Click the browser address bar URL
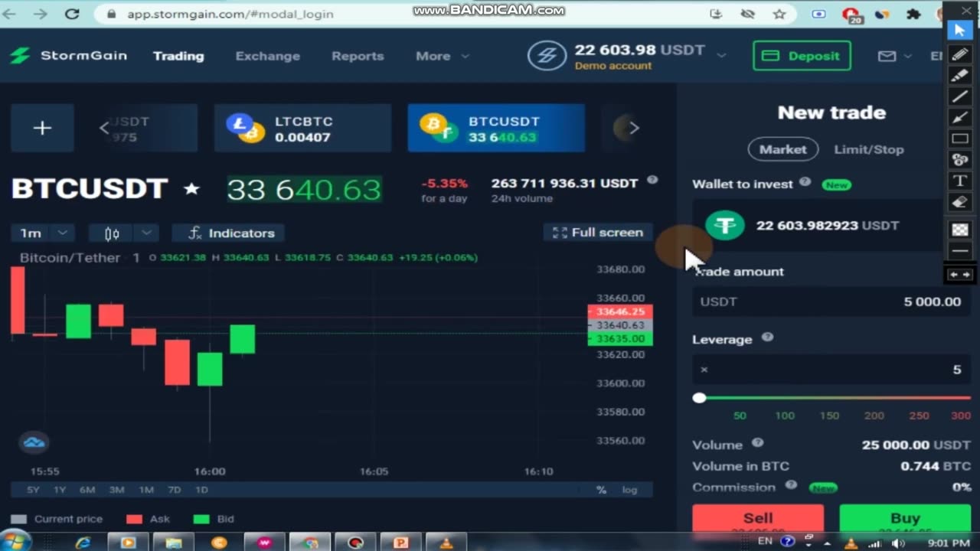The image size is (980, 551). [x=230, y=14]
